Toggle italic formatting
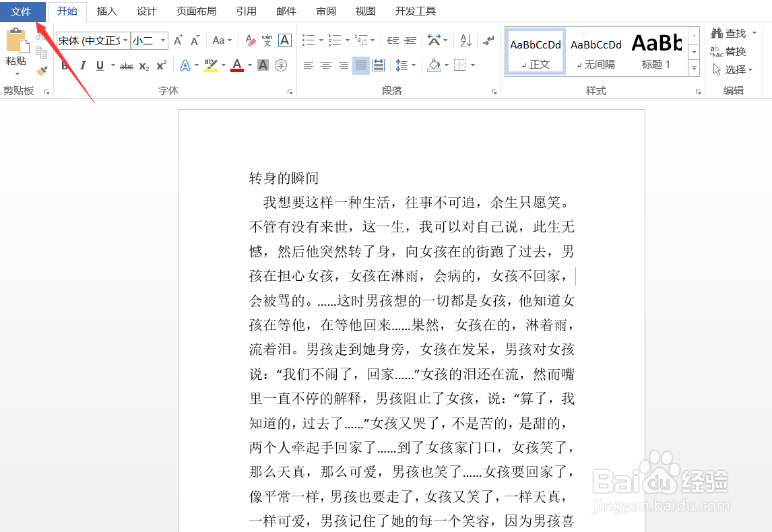 83,65
